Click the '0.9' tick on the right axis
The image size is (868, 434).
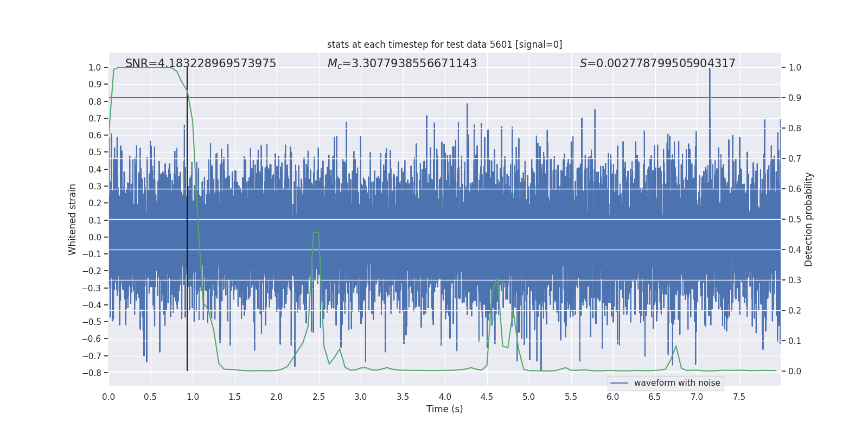[795, 98]
